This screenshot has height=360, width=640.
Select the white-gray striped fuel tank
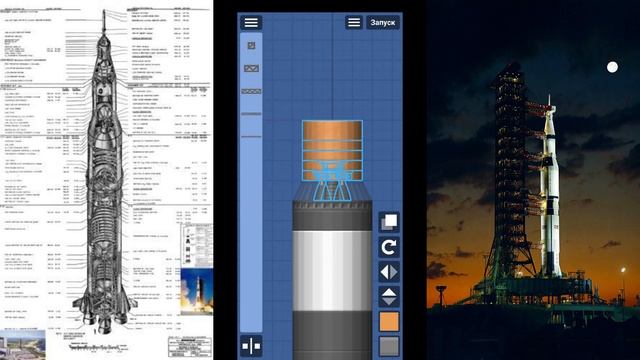(332, 271)
